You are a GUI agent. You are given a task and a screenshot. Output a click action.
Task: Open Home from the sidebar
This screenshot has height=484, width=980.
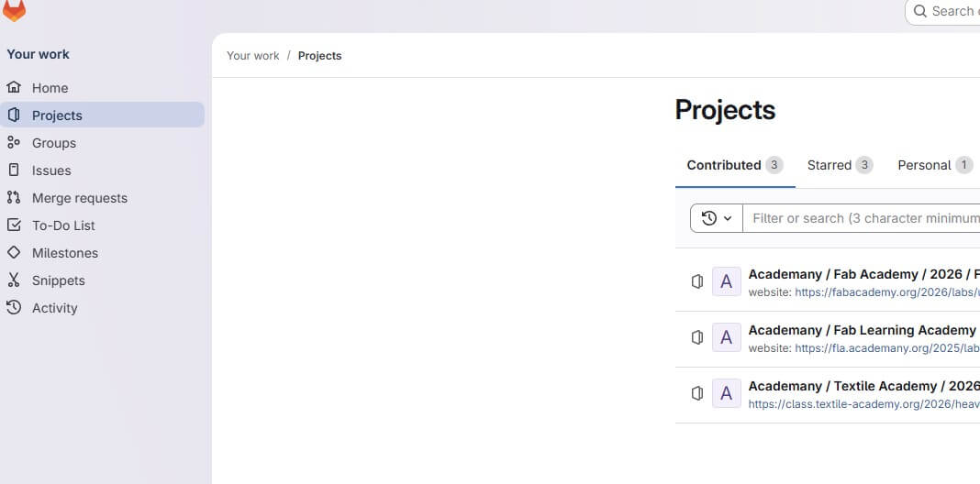tap(50, 88)
